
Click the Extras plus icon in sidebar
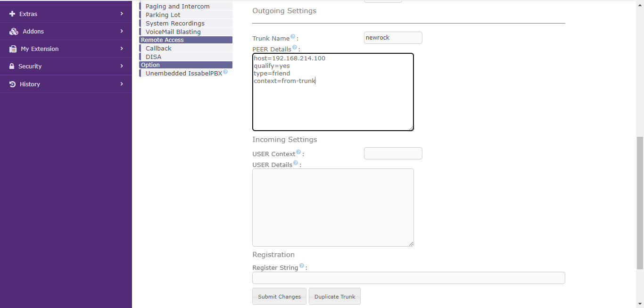pyautogui.click(x=12, y=14)
